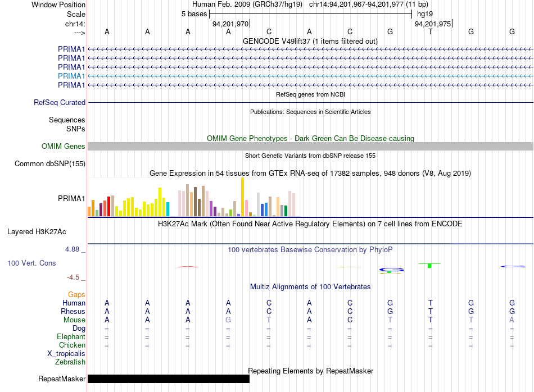
Task: Click the OMIM Gene Phenotypes track title
Action: [310, 138]
